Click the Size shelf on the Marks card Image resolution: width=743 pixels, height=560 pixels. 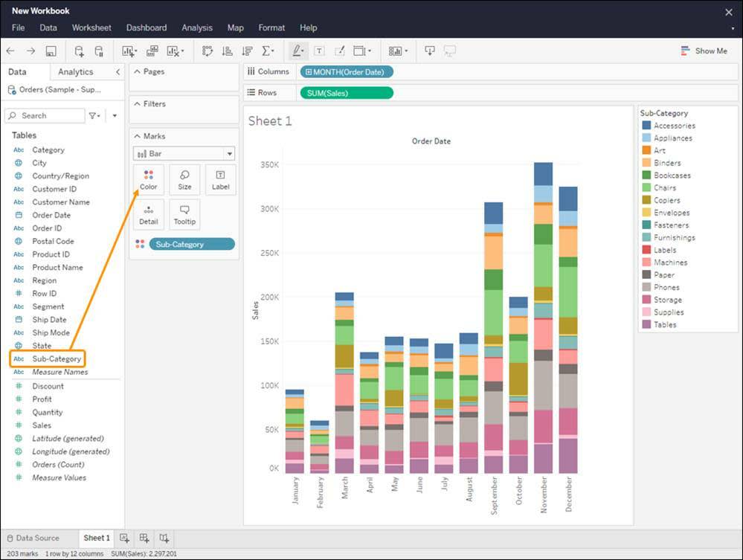pyautogui.click(x=184, y=179)
